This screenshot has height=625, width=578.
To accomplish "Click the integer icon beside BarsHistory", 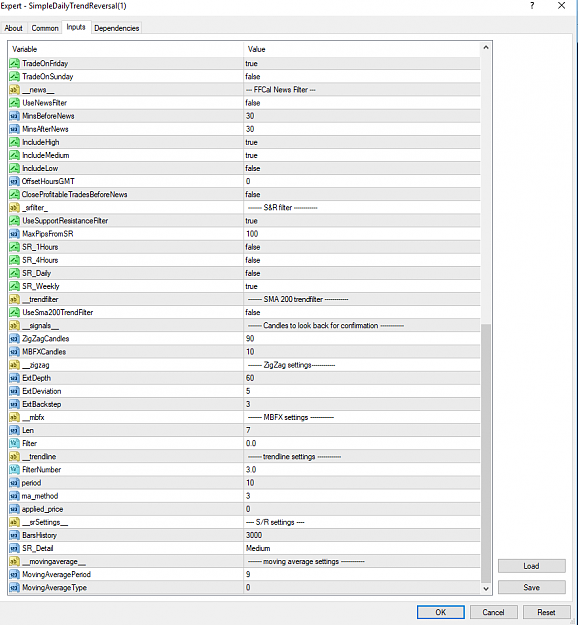I will coord(14,535).
